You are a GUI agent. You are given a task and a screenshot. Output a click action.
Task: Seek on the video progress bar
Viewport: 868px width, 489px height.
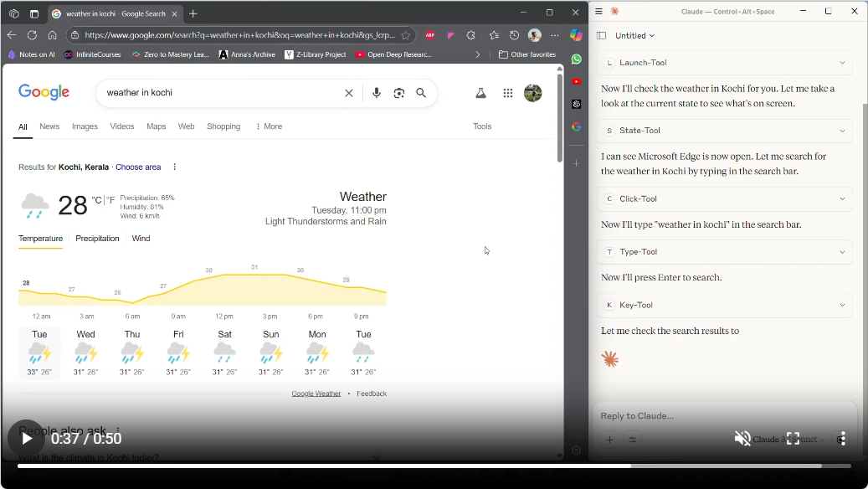pyautogui.click(x=434, y=466)
